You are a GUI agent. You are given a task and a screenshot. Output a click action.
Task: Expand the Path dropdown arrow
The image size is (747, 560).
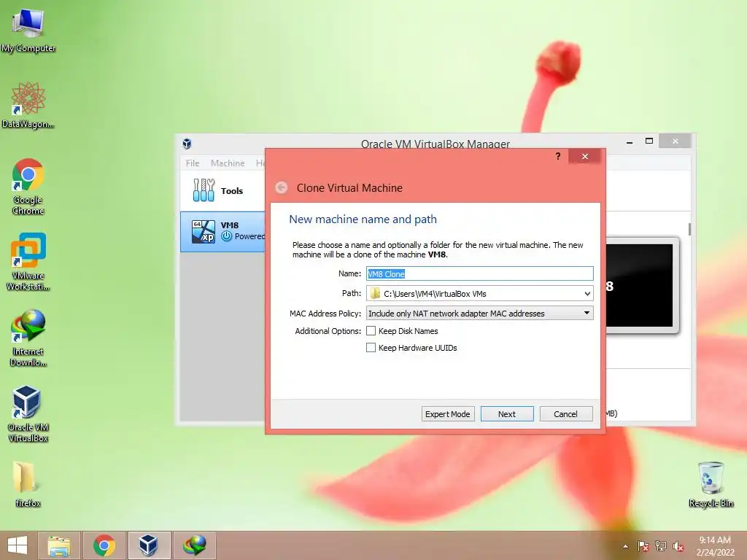(x=587, y=294)
